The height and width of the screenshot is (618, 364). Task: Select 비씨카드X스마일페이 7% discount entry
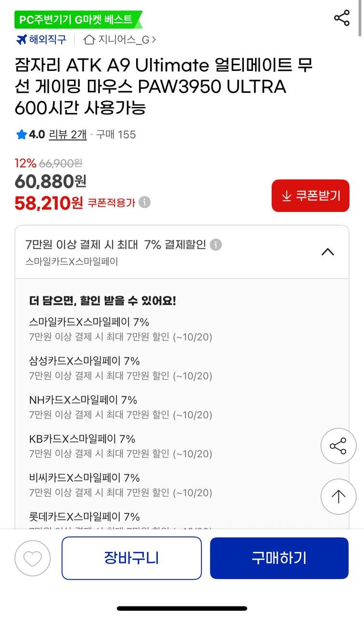(x=84, y=478)
